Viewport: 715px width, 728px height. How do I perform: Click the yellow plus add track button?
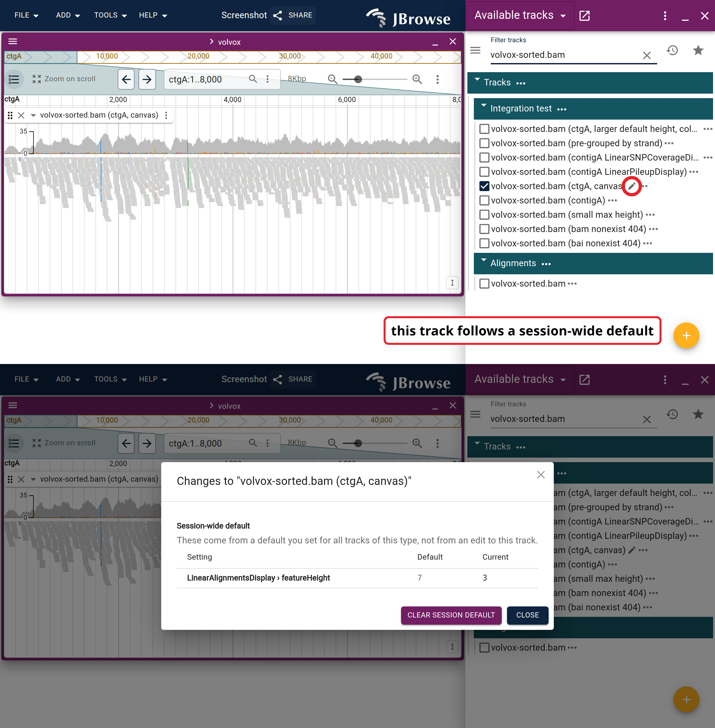[x=686, y=335]
